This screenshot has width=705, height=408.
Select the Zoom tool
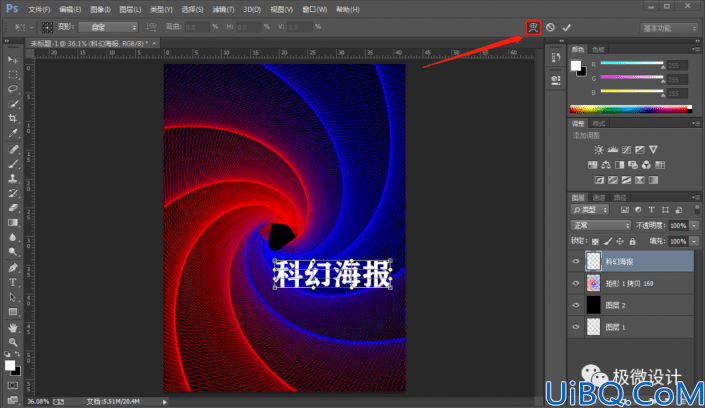coord(13,342)
